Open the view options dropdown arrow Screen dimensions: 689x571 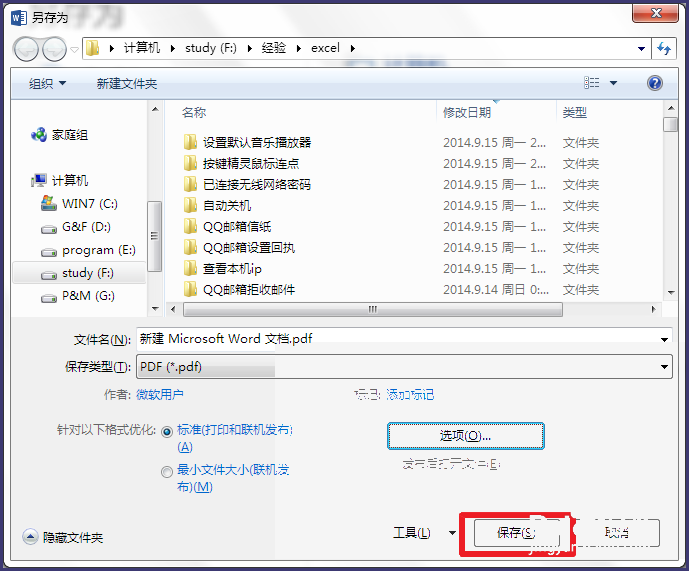click(x=613, y=83)
